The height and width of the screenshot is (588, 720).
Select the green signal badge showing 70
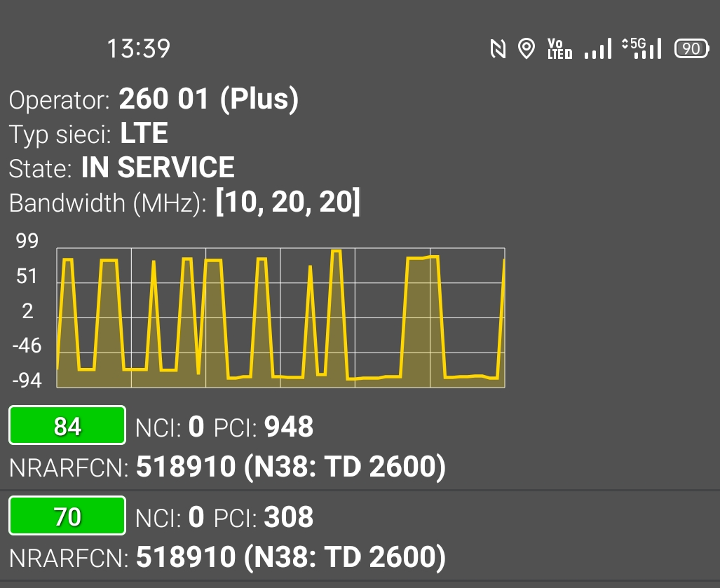67,517
